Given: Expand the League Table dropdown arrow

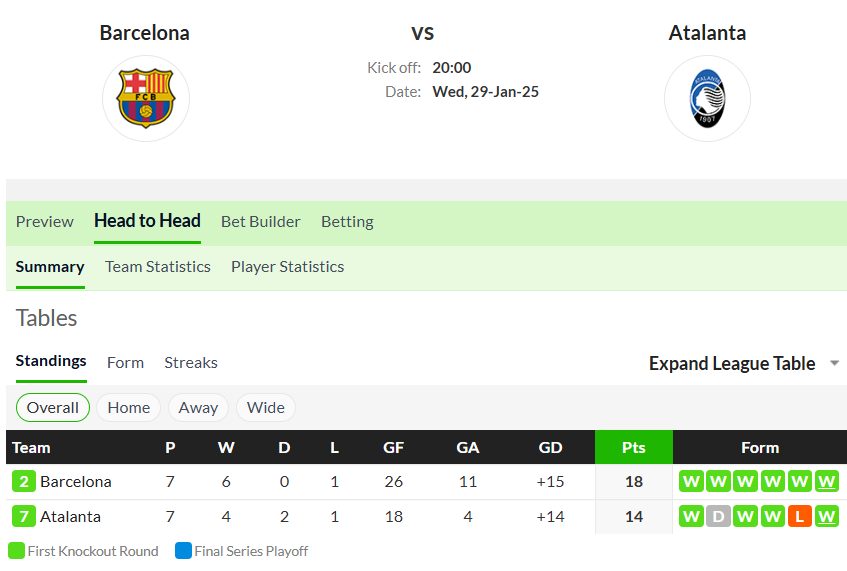Looking at the screenshot, I should (835, 363).
